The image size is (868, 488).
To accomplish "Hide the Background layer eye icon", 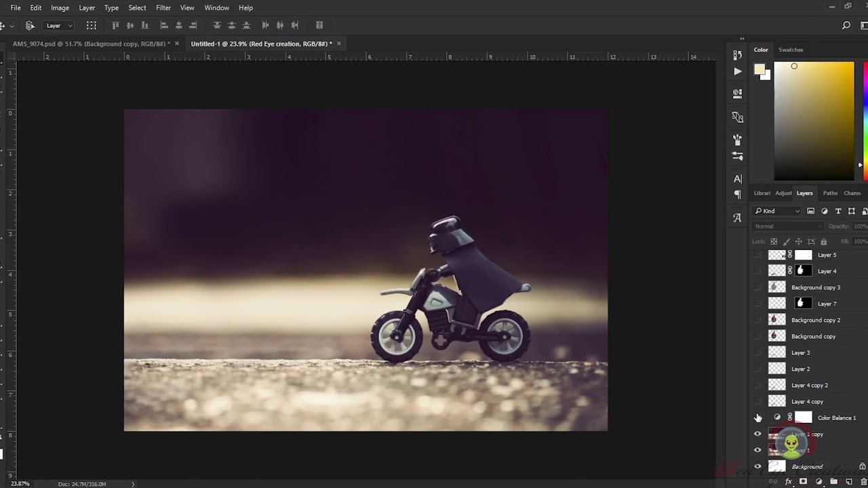I will (x=758, y=466).
